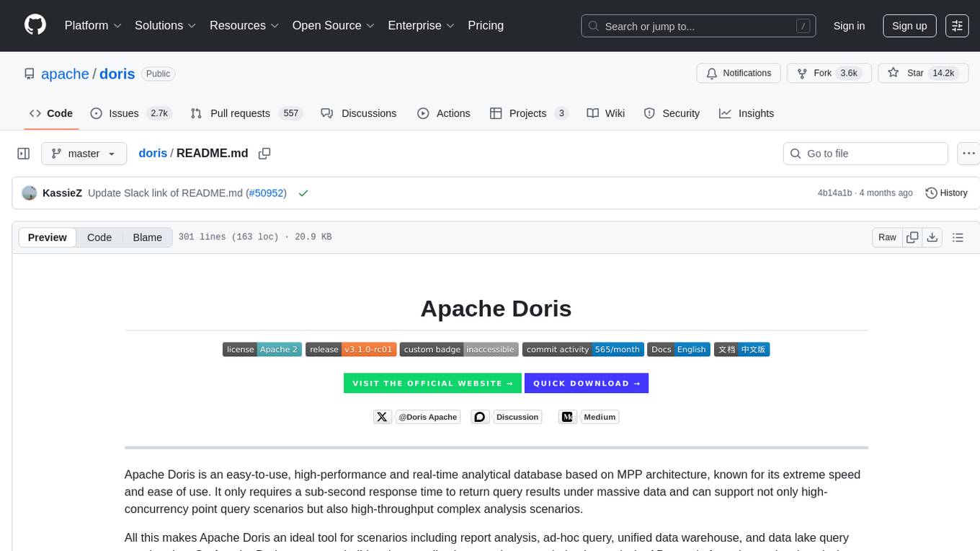Viewport: 980px width, 551px height.
Task: Download the raw README file
Action: click(x=932, y=237)
